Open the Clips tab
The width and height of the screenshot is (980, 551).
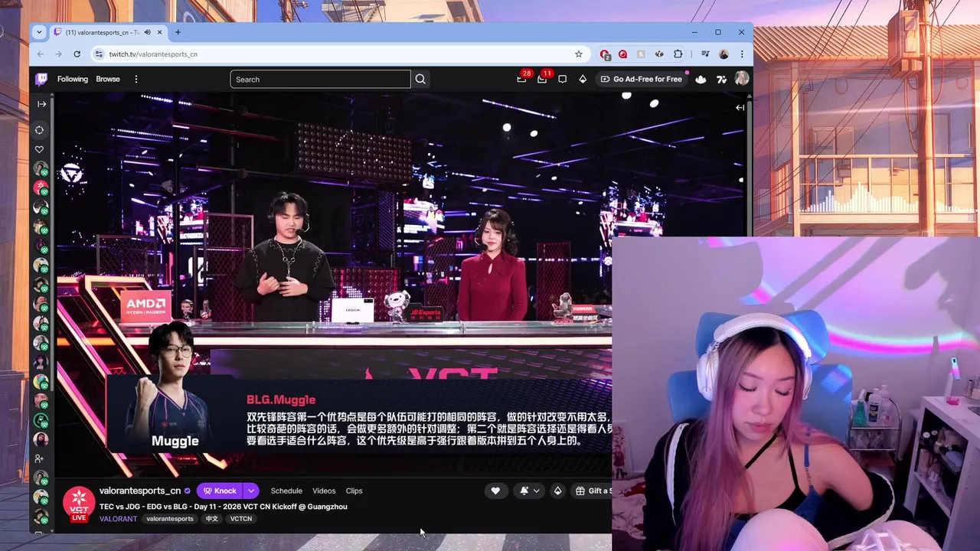tap(354, 491)
